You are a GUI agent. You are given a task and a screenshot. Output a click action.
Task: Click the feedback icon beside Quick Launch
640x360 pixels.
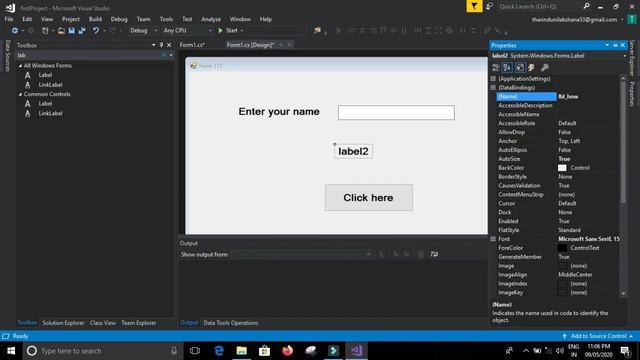point(489,6)
